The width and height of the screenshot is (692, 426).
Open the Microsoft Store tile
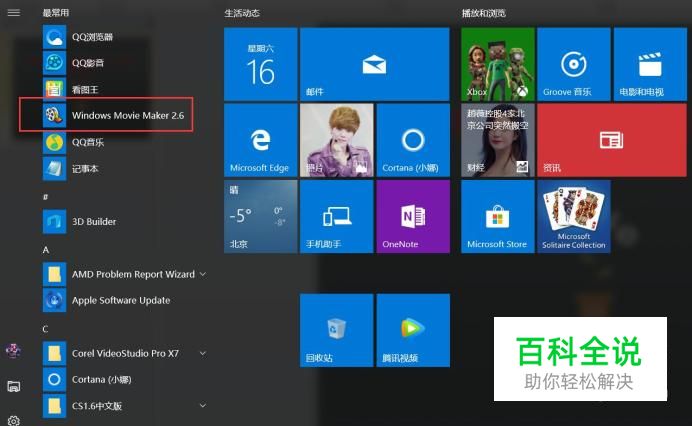498,216
